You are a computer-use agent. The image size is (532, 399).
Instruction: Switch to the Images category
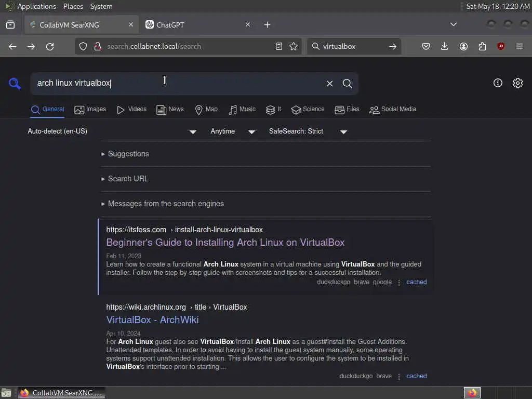(x=90, y=110)
